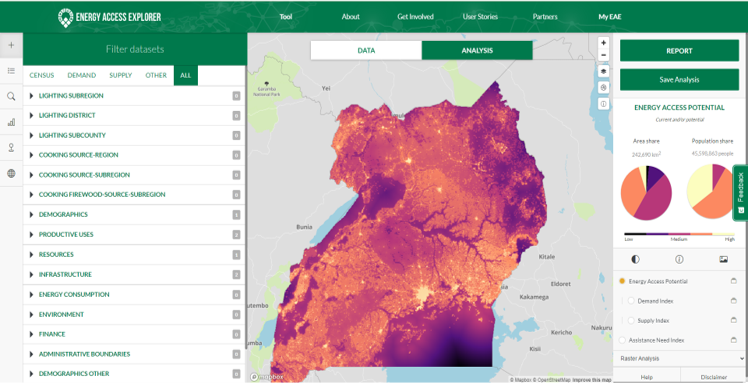Click the image export icon in panel
Image resolution: width=748 pixels, height=383 pixels.
point(723,259)
